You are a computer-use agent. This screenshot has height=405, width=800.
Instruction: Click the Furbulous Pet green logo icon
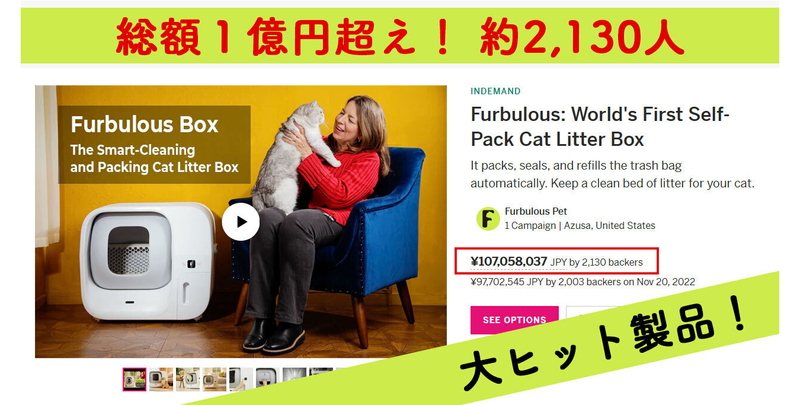point(488,219)
